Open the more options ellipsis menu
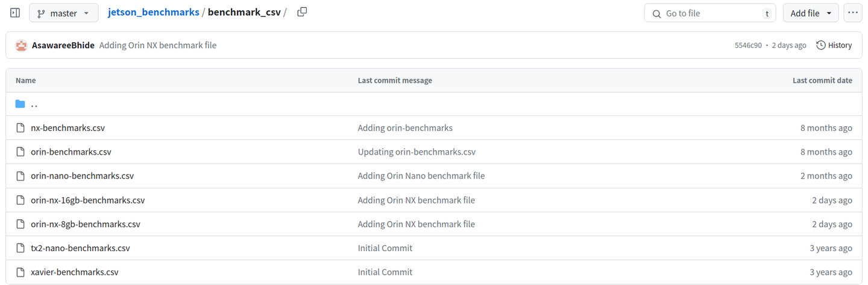Screen dimensions: 868x285 click(x=852, y=13)
